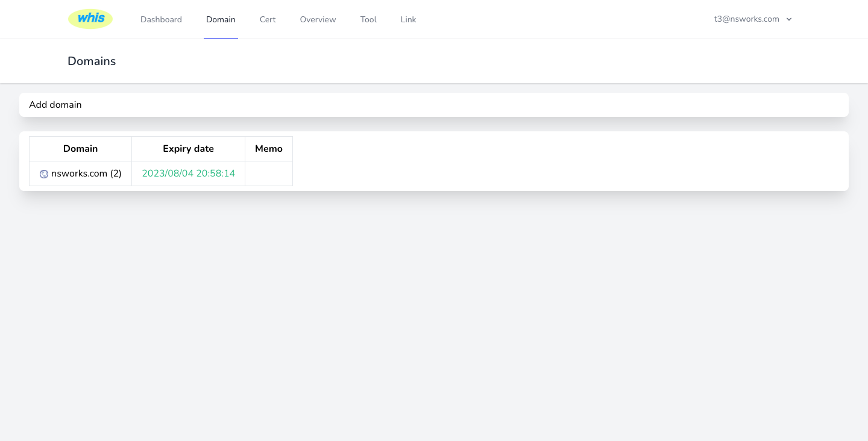
Task: Open the Overview tab
Action: [x=318, y=19]
